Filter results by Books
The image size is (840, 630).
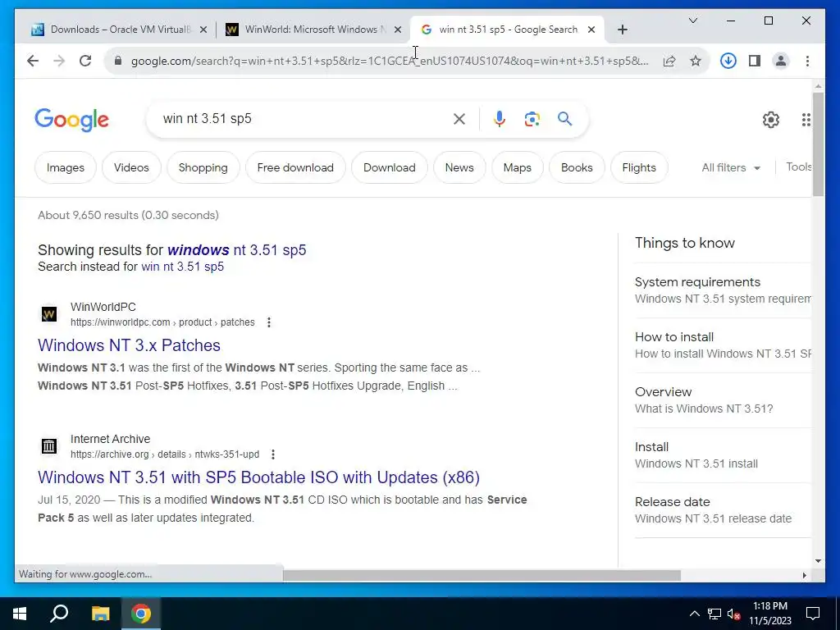[577, 167]
